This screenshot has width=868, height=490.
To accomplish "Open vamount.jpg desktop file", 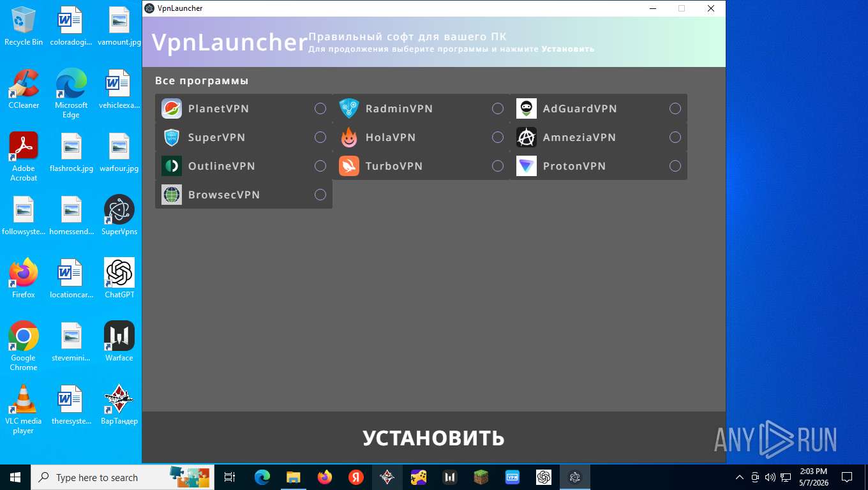I will coord(119,26).
